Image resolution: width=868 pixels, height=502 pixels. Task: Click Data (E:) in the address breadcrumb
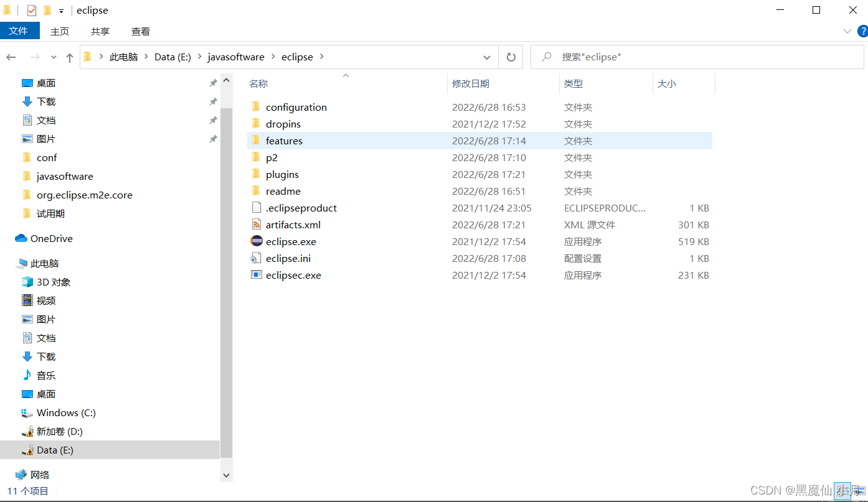172,57
